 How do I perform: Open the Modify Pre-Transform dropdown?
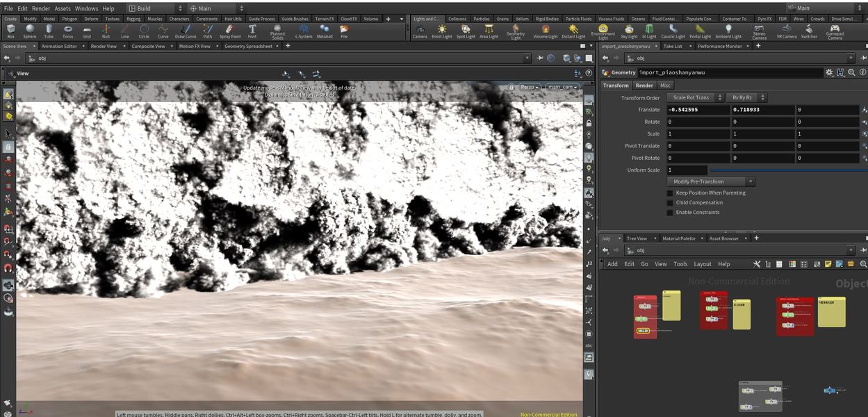(710, 182)
